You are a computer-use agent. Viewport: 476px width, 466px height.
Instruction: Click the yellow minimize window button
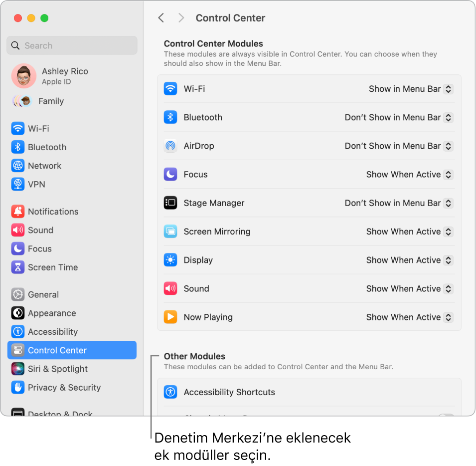[31, 18]
